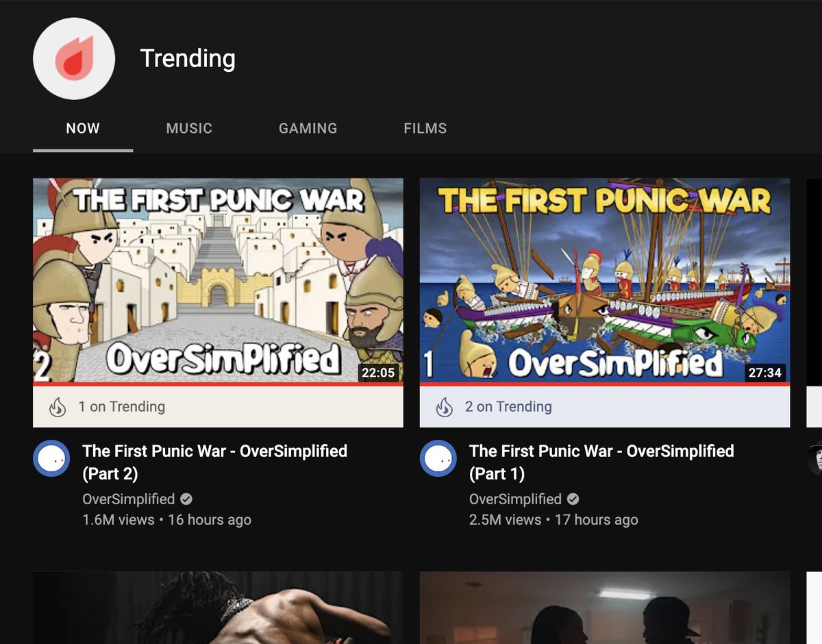
Task: Open First Punic War Part 1 thumbnail
Action: (x=605, y=281)
